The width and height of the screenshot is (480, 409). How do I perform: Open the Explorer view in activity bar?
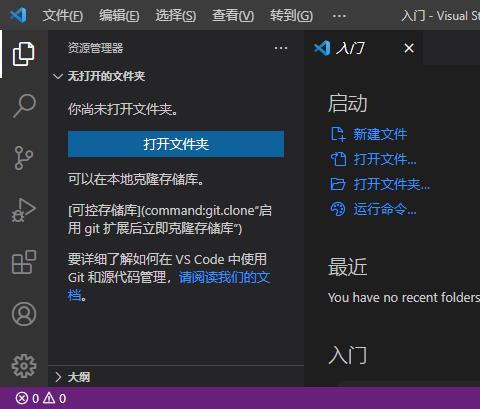pyautogui.click(x=24, y=54)
